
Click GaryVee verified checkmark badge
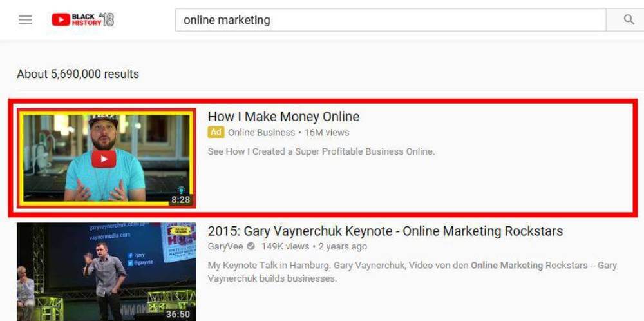pos(251,246)
